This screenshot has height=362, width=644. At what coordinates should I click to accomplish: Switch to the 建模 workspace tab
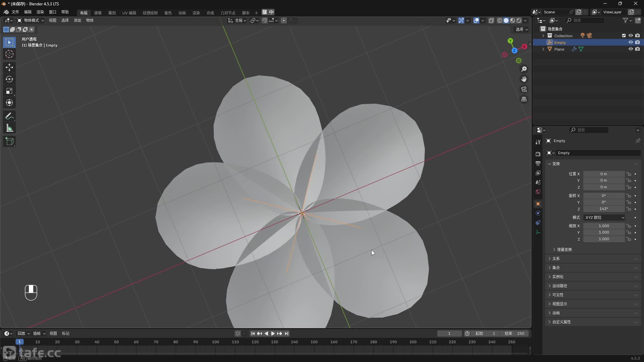click(98, 13)
